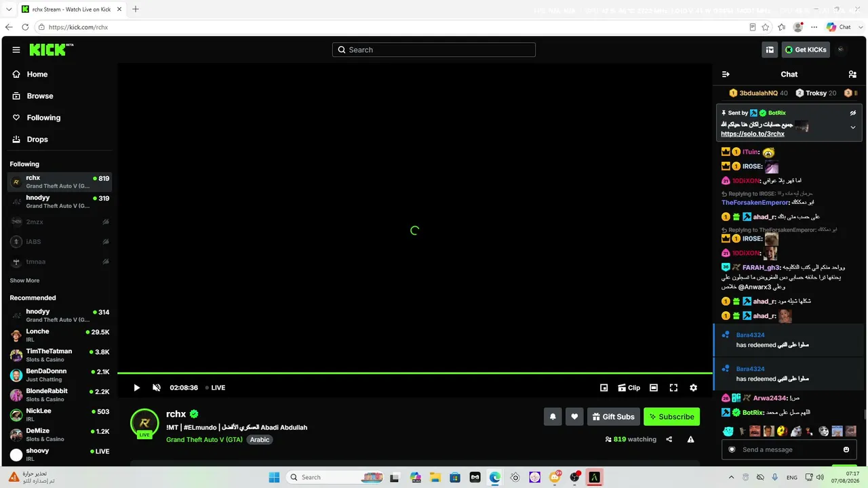Open DeMize recommended channel
The height and width of the screenshot is (488, 868).
point(60,434)
